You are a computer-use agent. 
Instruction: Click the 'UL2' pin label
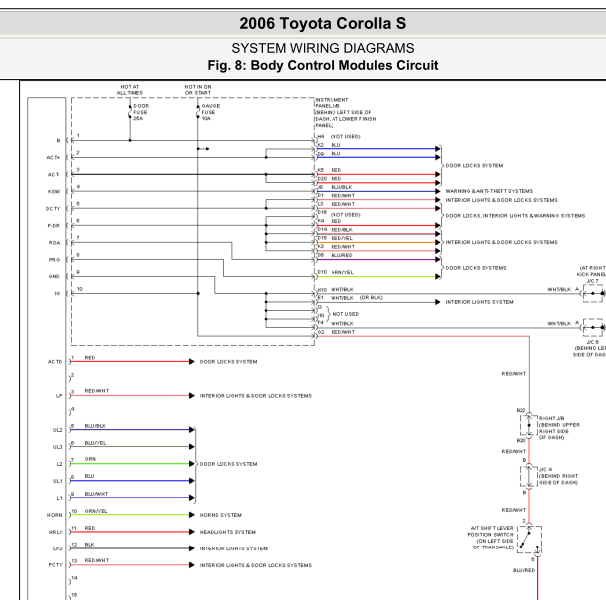[58, 430]
